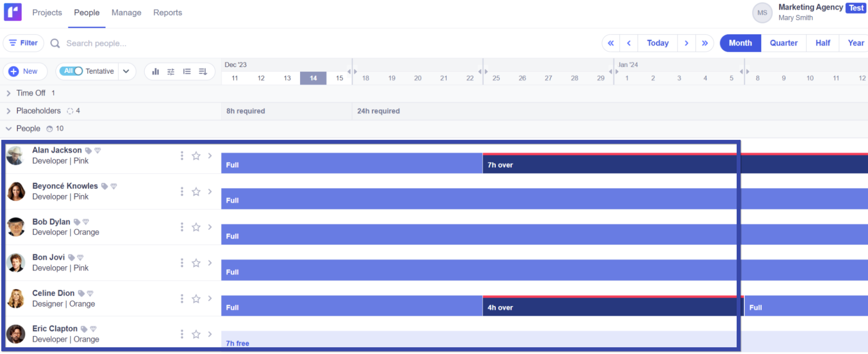Open Beyoncé Knowles' three-dot menu
The image size is (868, 354).
click(182, 192)
